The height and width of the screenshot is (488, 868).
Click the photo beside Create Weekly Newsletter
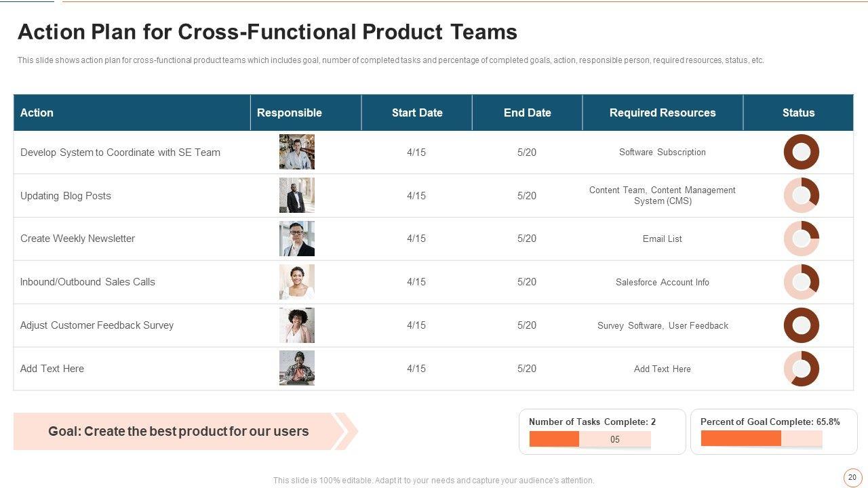point(297,239)
